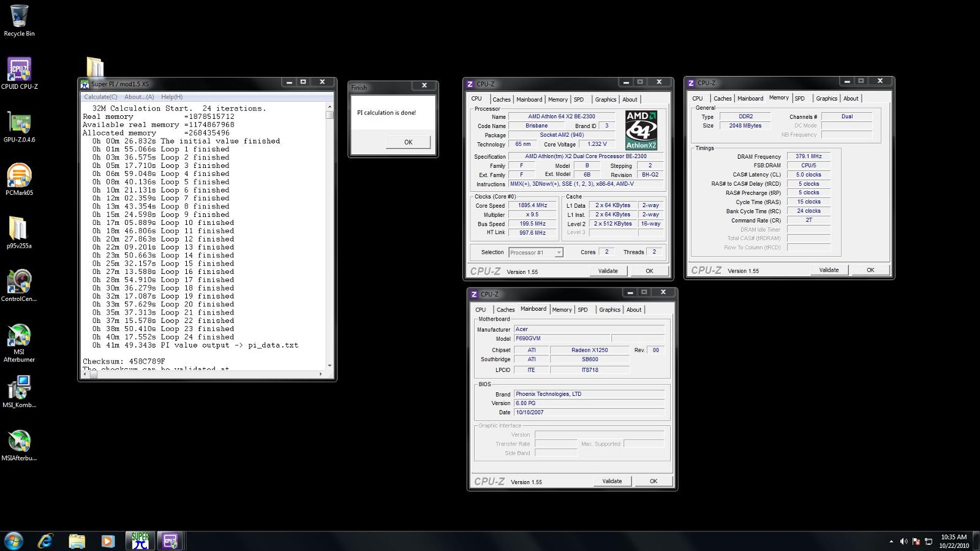Click the AMD Athlon X2 logo image
Screen dimensions: 980x551
(x=641, y=130)
